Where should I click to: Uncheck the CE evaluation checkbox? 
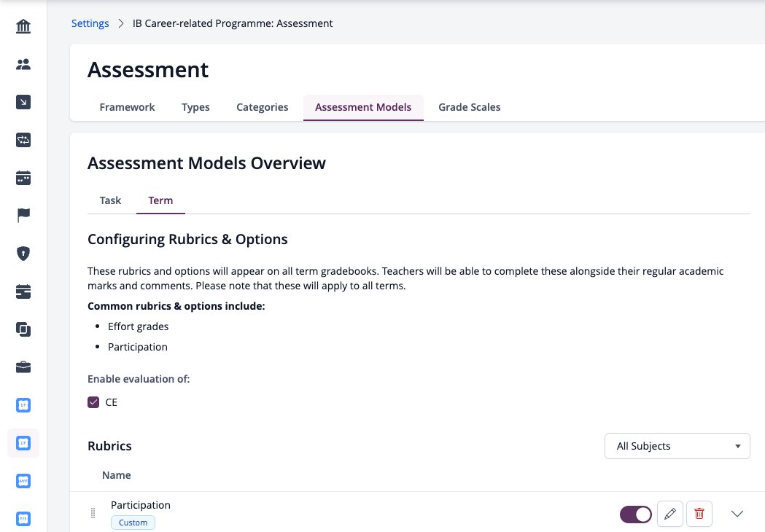click(x=93, y=402)
